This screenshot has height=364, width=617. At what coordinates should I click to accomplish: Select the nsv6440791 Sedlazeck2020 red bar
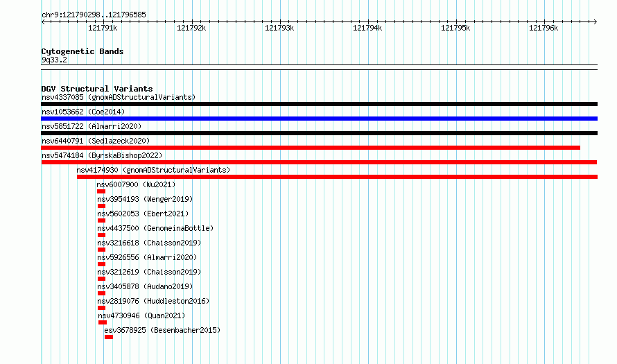pos(311,148)
